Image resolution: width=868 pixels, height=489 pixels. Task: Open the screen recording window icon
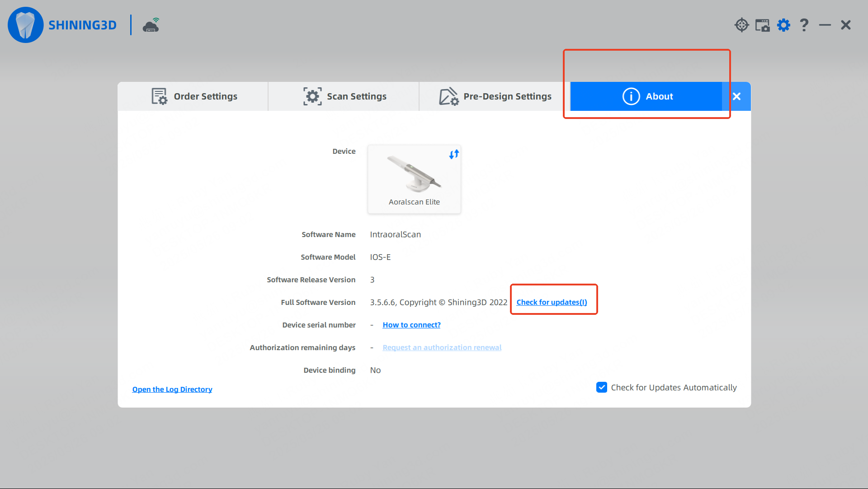point(762,25)
